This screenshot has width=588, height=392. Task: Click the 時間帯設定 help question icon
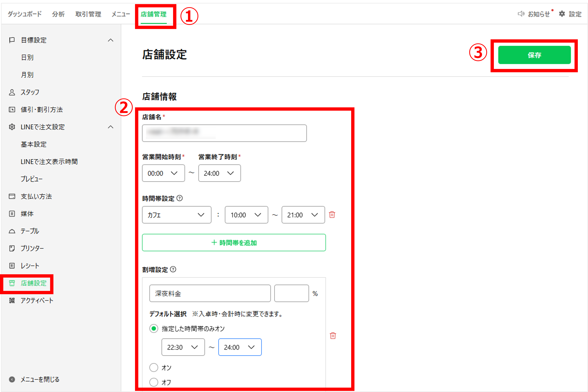click(179, 198)
